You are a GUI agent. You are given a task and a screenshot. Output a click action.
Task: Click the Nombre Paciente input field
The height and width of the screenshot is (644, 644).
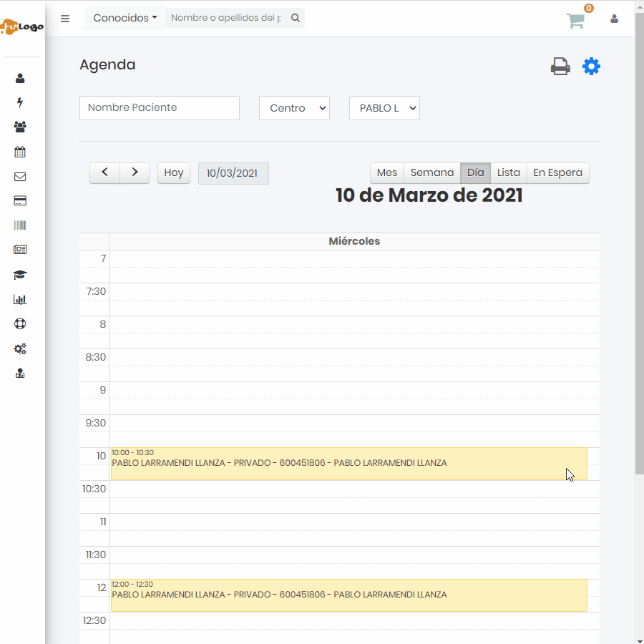coord(160,108)
